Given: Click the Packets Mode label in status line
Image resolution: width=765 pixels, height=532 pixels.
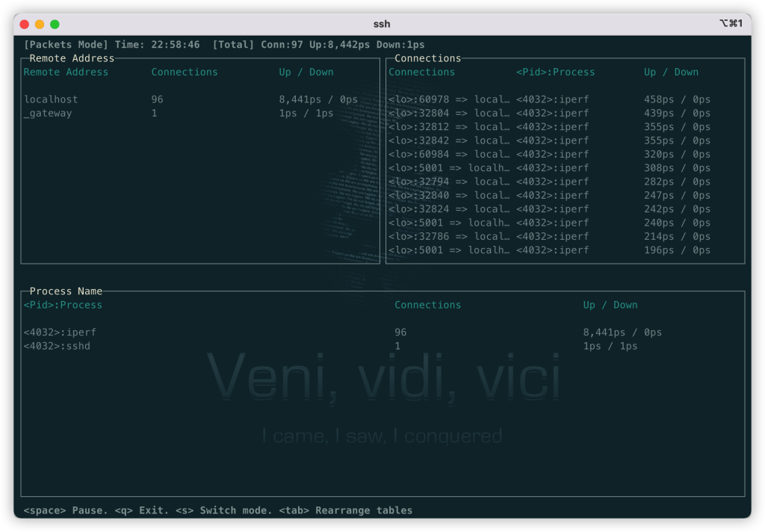Looking at the screenshot, I should (x=66, y=45).
